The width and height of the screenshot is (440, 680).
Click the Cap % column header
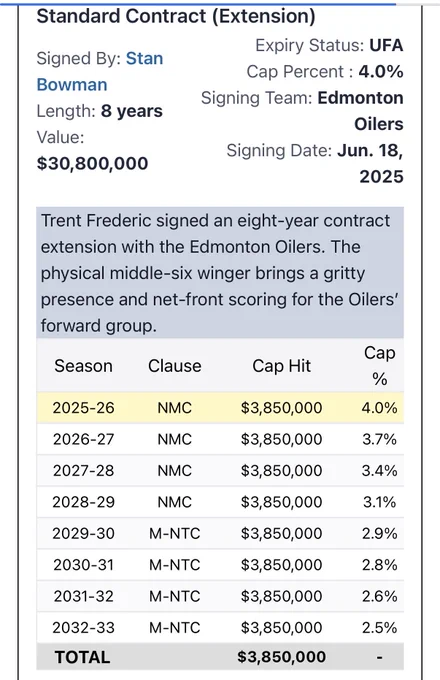(x=379, y=366)
